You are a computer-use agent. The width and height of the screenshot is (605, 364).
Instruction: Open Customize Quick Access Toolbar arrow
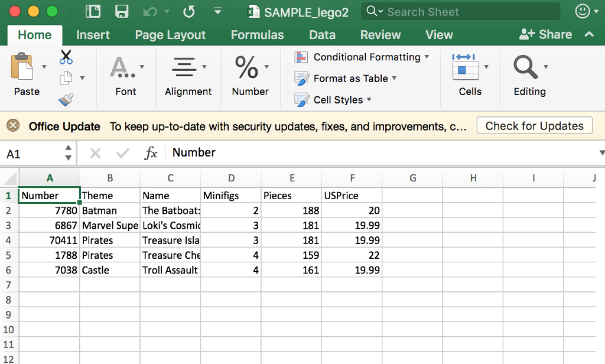217,11
